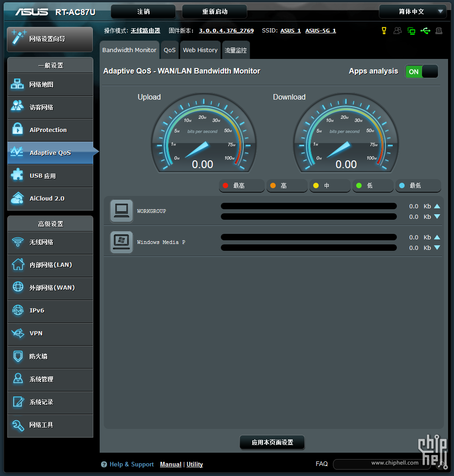
Task: Click the 无线网络 Wi-Fi icon
Action: [x=18, y=242]
